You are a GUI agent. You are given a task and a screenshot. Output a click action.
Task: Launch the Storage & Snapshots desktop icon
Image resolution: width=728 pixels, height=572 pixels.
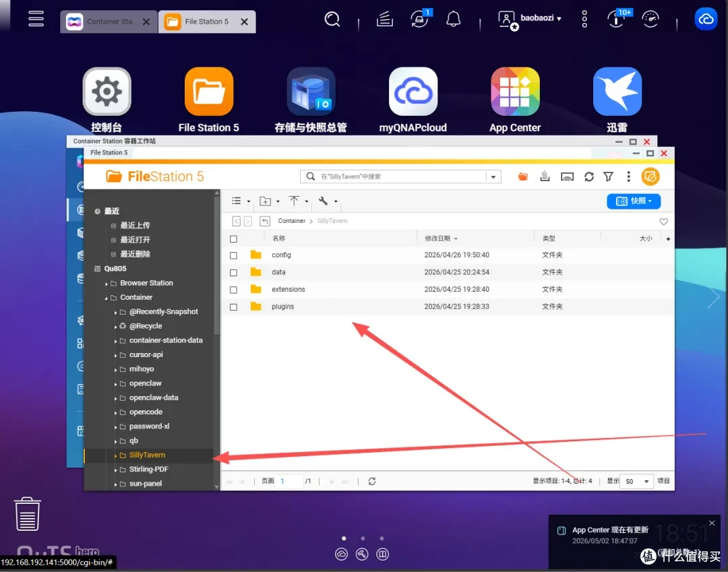(311, 92)
